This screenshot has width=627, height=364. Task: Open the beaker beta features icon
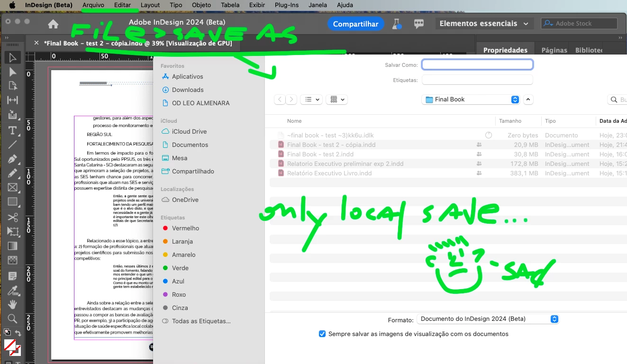coord(397,24)
